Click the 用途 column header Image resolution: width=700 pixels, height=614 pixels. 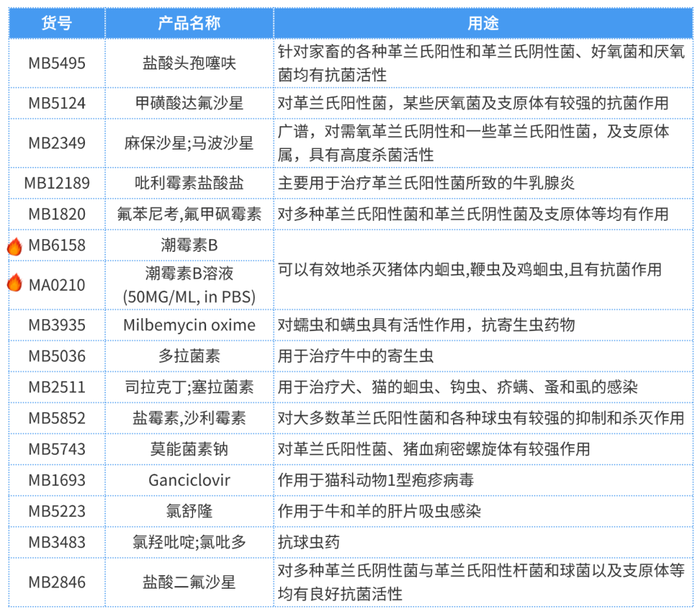click(x=483, y=23)
